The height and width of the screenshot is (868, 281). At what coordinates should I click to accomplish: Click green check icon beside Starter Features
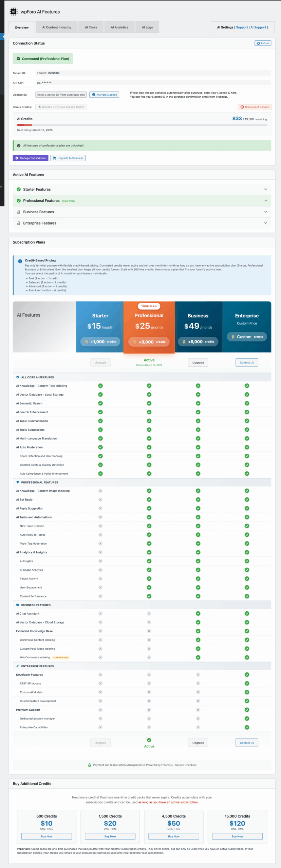pos(19,190)
